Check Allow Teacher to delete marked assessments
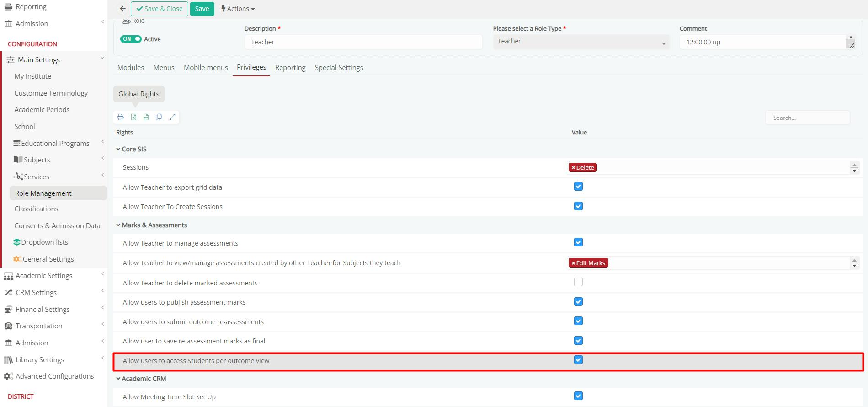868x407 pixels. point(578,282)
